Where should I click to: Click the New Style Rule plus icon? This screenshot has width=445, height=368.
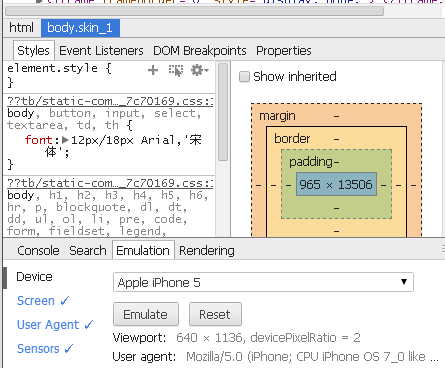click(x=153, y=70)
